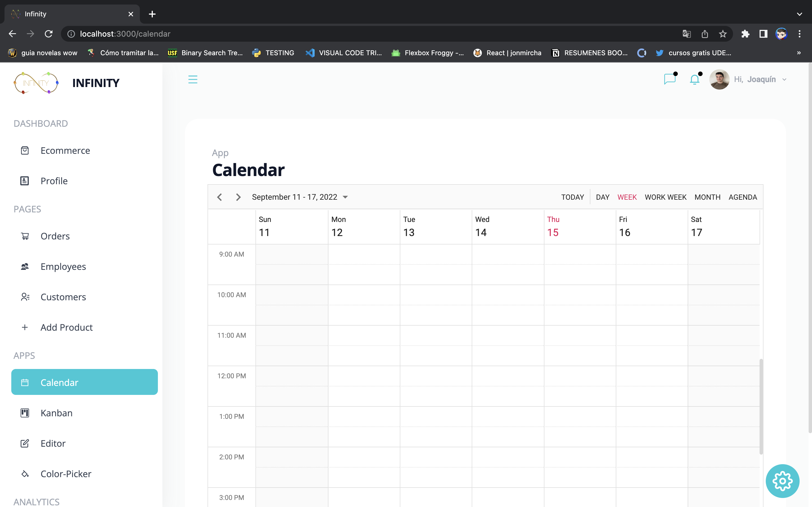The width and height of the screenshot is (812, 507).
Task: Open the Editor pencil icon
Action: tap(25, 443)
